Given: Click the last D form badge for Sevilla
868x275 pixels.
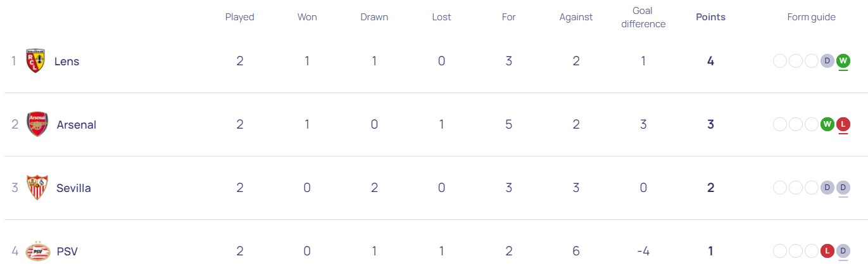Looking at the screenshot, I should (x=843, y=188).
